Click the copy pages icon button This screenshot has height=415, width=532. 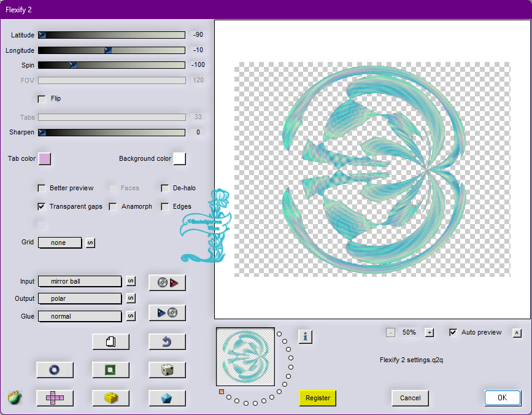(110, 341)
